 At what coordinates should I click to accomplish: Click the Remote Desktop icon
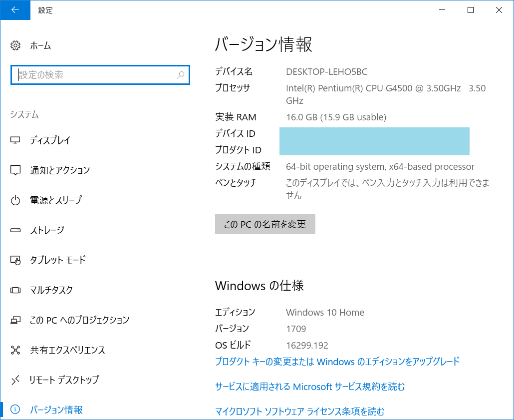[x=15, y=380]
